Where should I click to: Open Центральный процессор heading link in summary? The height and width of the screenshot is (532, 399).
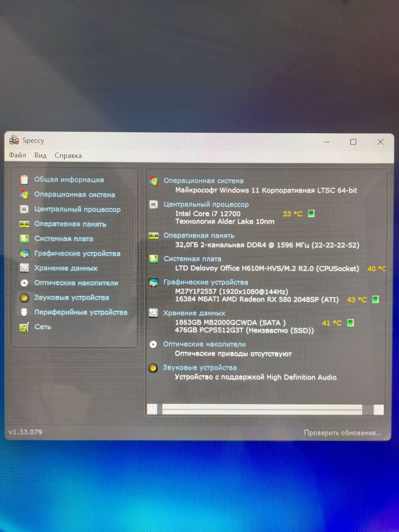pyautogui.click(x=206, y=204)
